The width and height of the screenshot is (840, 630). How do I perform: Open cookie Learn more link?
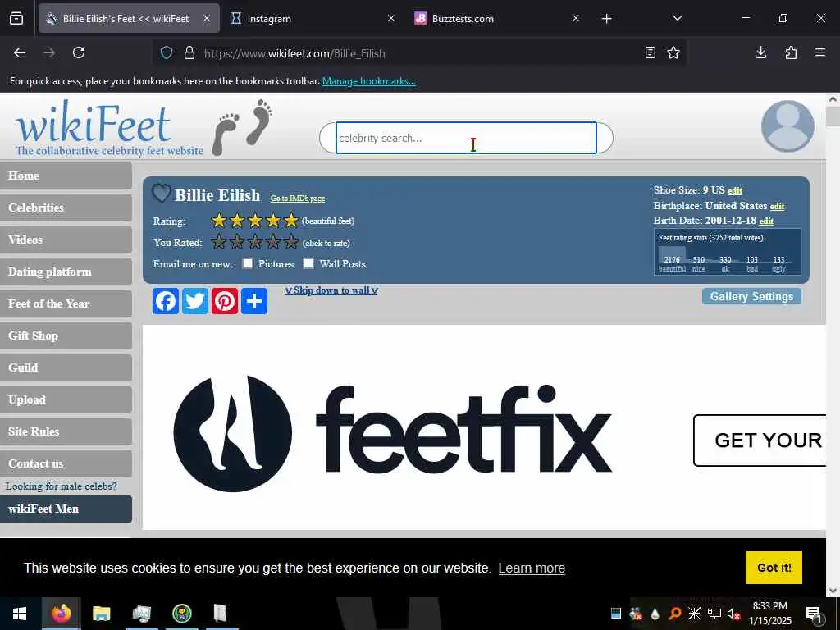click(532, 568)
